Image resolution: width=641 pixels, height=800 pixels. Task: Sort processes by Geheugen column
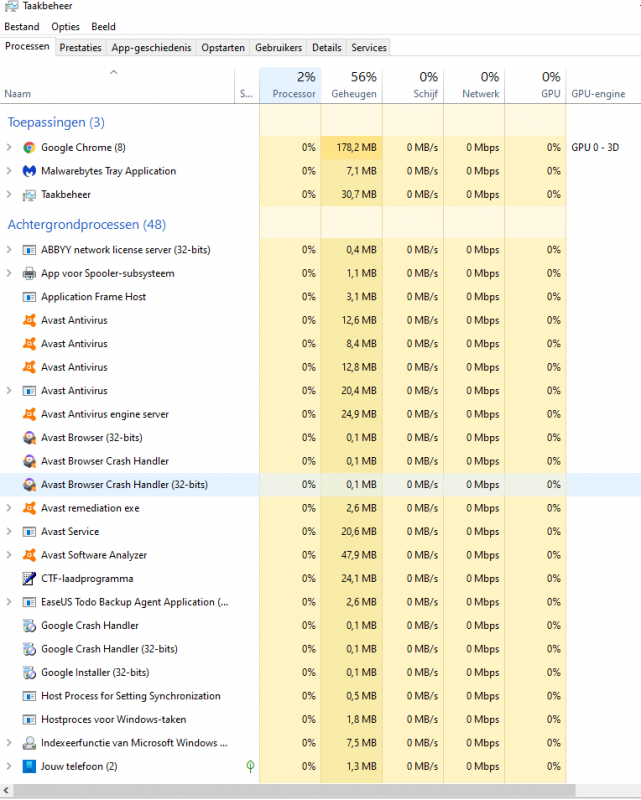[x=352, y=85]
